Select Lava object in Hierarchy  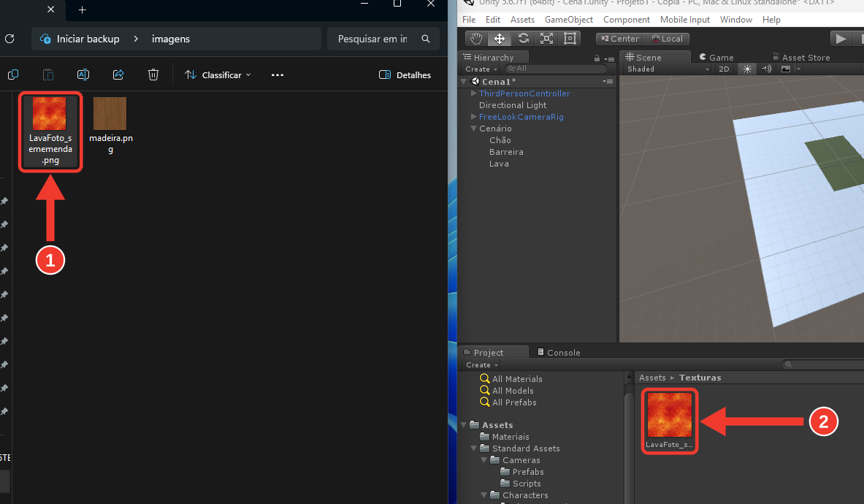point(499,164)
